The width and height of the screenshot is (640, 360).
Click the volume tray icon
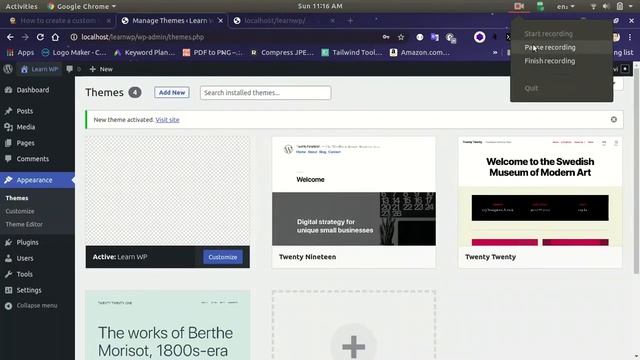(606, 6)
